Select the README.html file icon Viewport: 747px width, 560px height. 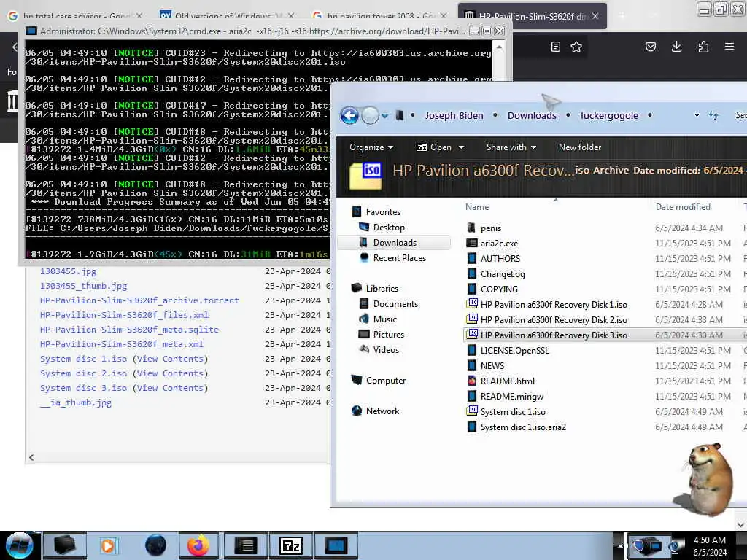(472, 381)
